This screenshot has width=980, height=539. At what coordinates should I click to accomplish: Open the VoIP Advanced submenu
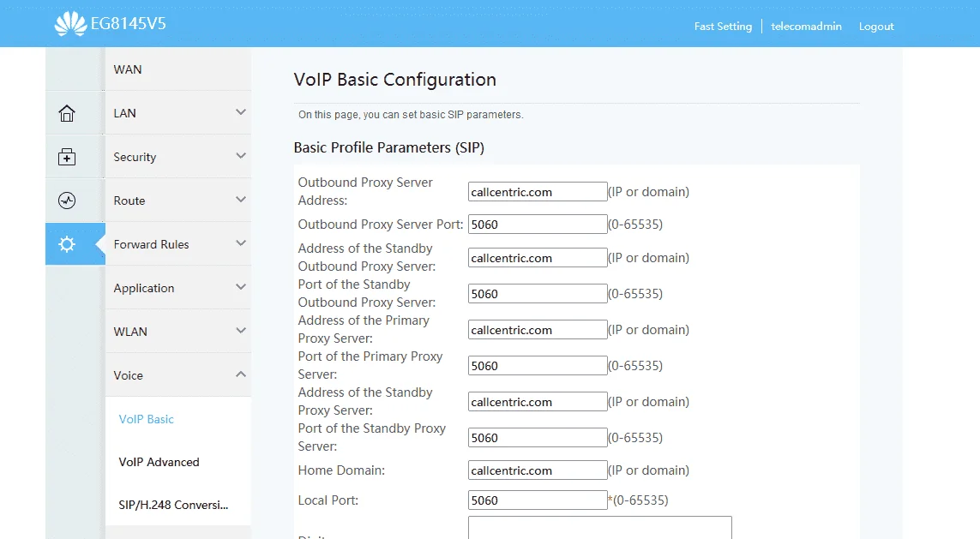tap(159, 462)
